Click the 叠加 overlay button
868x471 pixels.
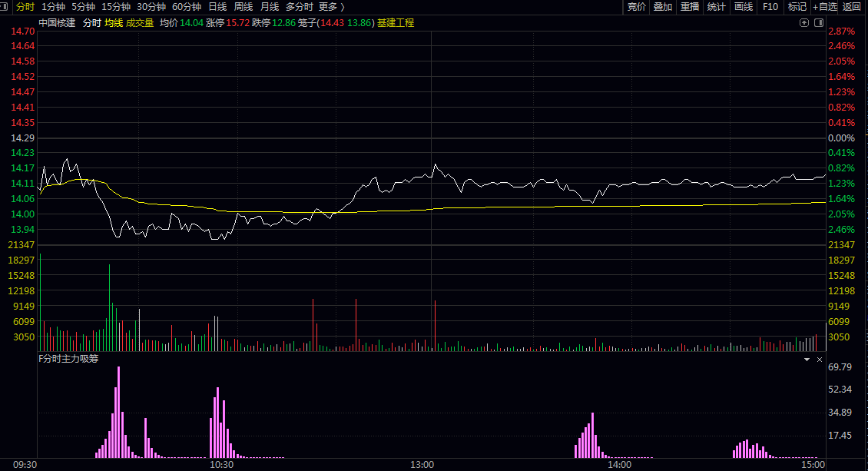point(663,7)
